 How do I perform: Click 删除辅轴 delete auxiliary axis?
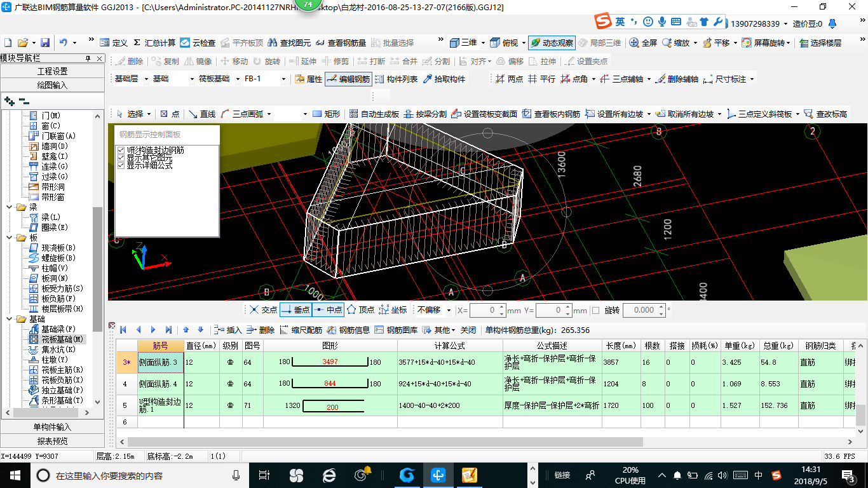pyautogui.click(x=677, y=79)
